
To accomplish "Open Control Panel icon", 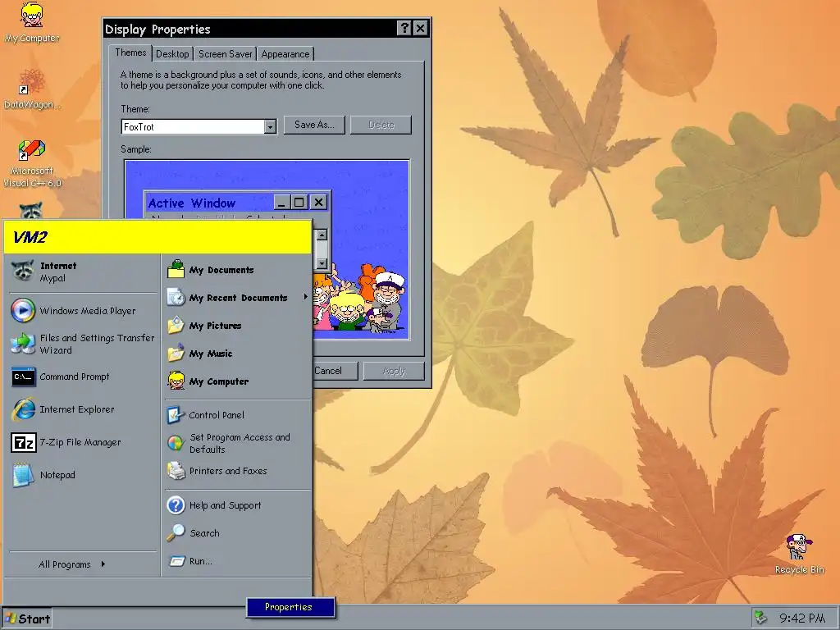I will (176, 414).
